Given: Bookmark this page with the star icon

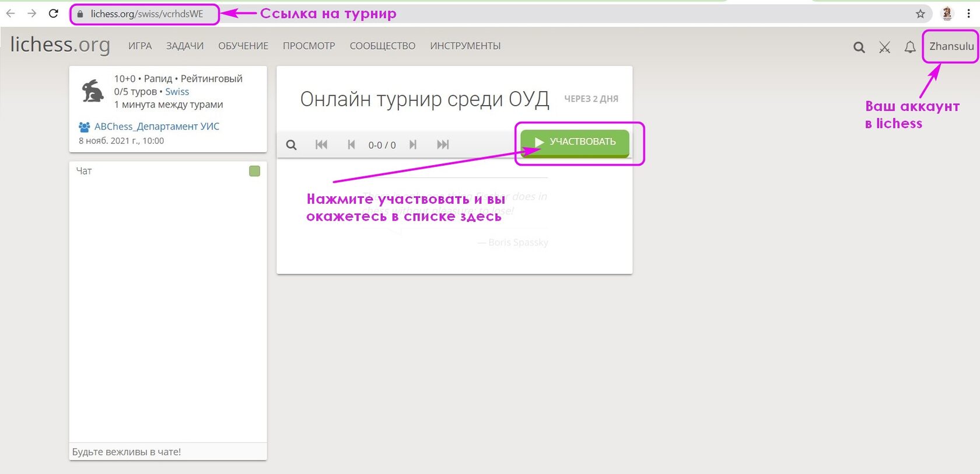Looking at the screenshot, I should [921, 14].
